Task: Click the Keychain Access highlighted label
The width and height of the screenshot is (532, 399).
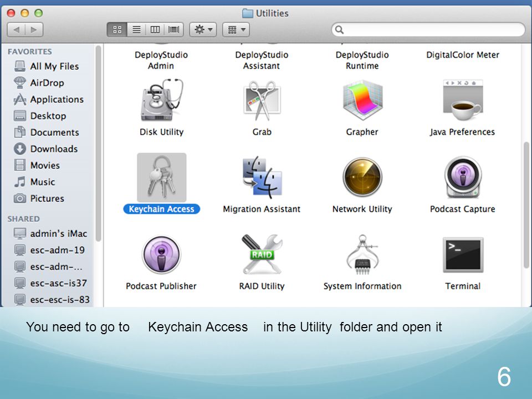Action: point(161,209)
